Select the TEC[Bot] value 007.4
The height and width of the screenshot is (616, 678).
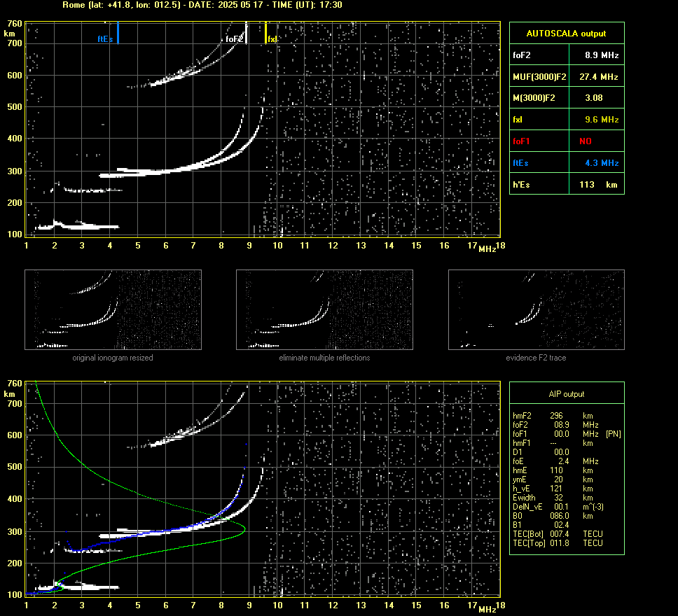click(559, 533)
